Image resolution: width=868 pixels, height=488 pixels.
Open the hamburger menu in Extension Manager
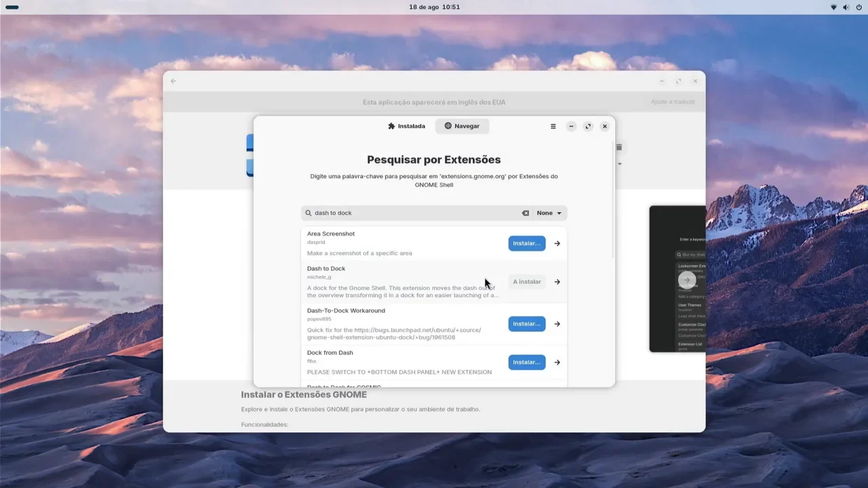pos(553,126)
